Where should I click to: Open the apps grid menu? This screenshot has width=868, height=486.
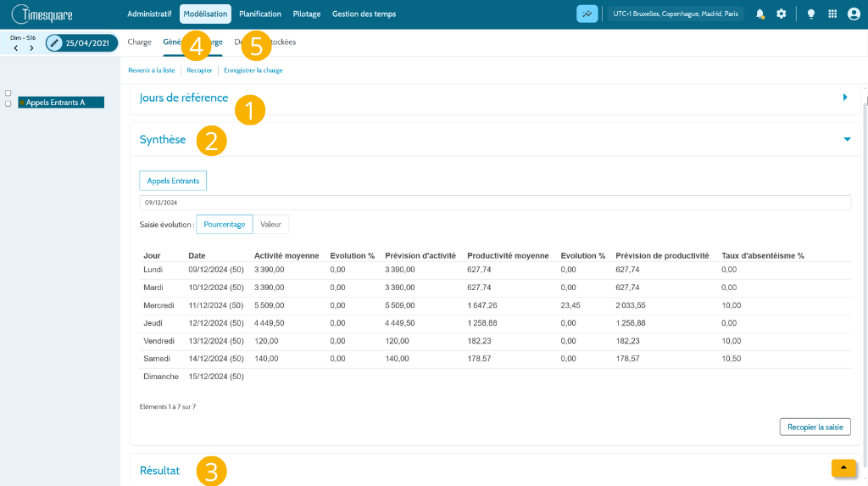pyautogui.click(x=832, y=14)
